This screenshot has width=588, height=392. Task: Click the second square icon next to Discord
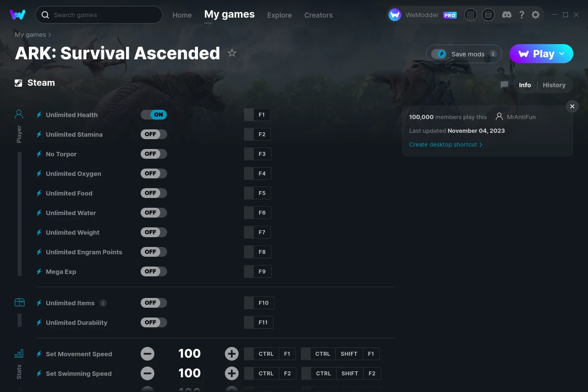coord(488,15)
